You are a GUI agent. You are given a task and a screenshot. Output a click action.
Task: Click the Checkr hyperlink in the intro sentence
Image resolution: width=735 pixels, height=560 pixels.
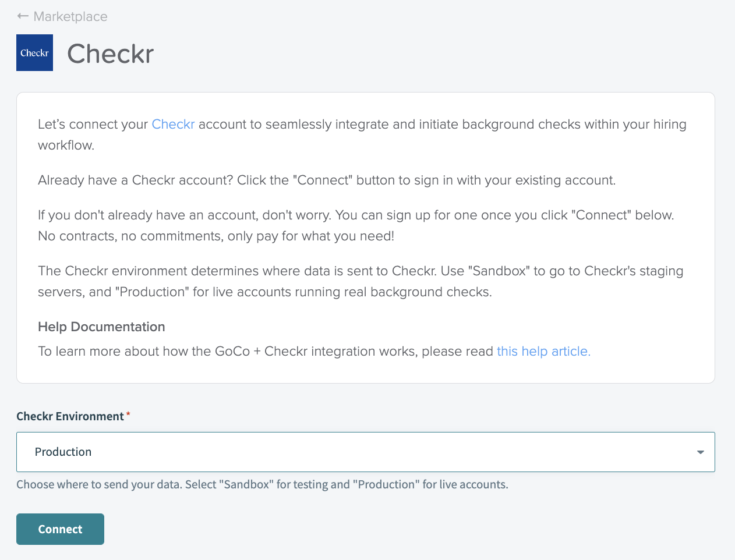(173, 124)
